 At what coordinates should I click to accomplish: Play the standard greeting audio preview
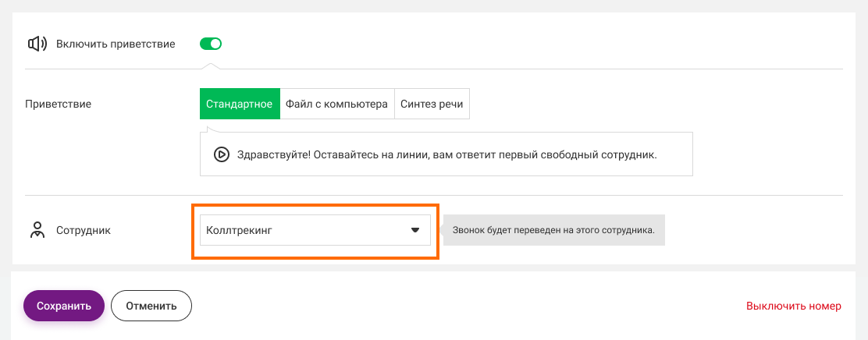(x=221, y=154)
